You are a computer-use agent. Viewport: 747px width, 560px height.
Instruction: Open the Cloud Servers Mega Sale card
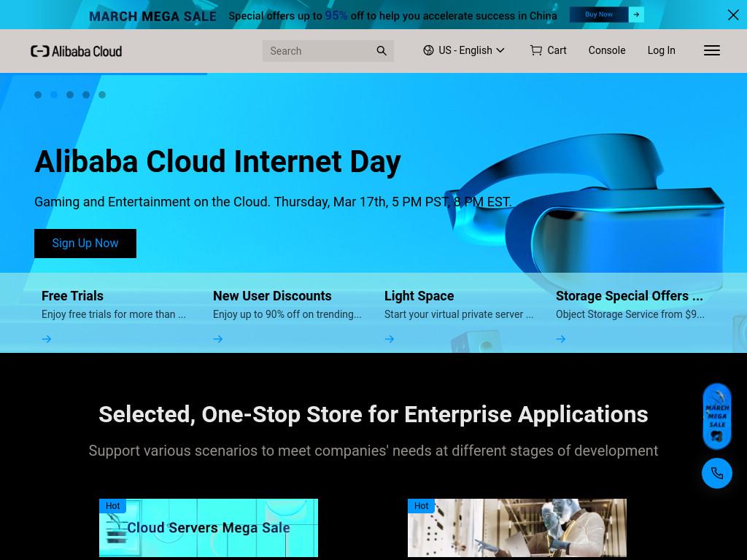[x=209, y=528]
